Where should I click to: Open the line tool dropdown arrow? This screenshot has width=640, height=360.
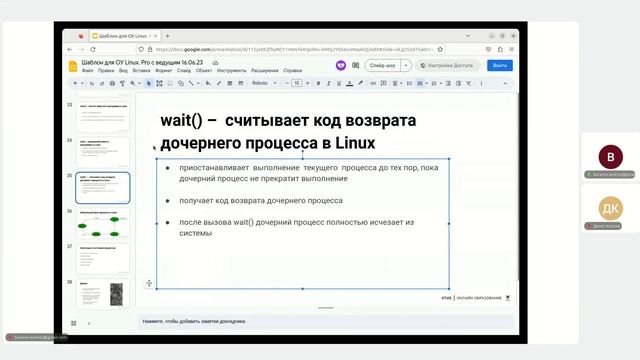[198, 83]
